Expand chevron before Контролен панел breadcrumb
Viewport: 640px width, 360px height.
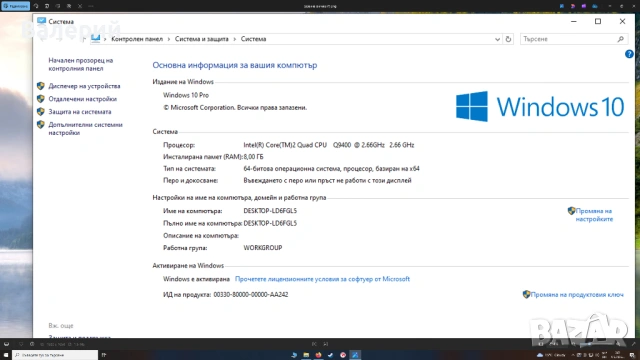[105, 39]
